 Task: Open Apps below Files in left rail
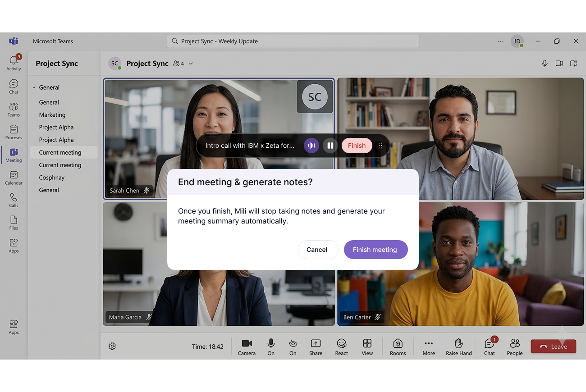click(x=14, y=246)
